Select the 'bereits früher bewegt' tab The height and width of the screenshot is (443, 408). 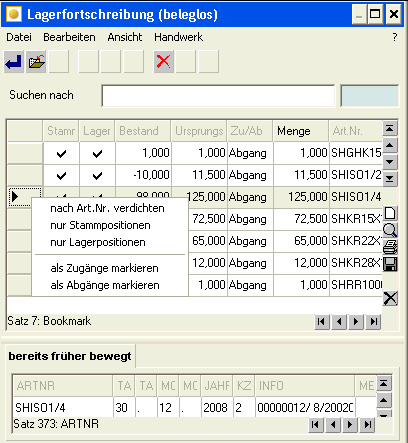pos(70,356)
